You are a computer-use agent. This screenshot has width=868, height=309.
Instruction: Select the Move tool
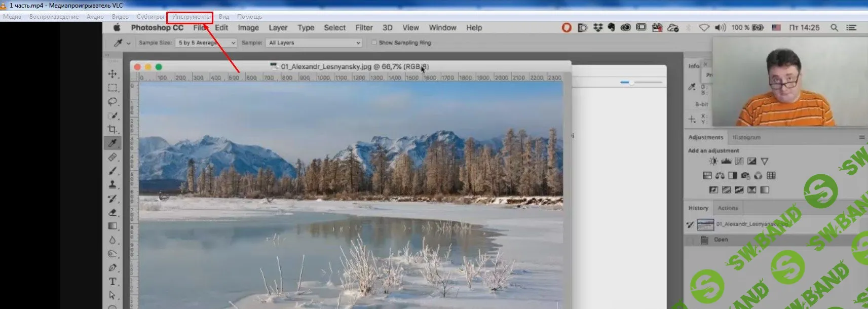point(112,74)
